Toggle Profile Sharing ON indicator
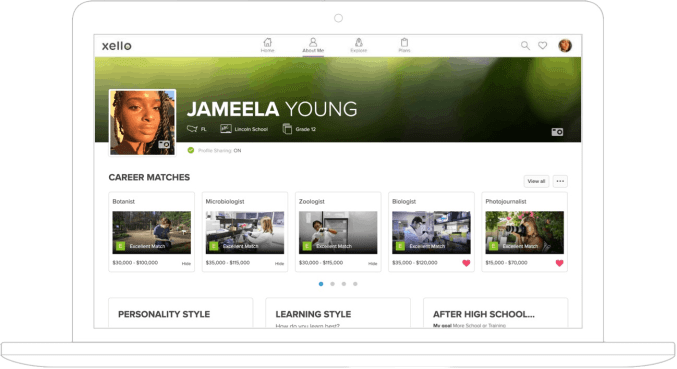The height and width of the screenshot is (369, 677). pos(215,150)
